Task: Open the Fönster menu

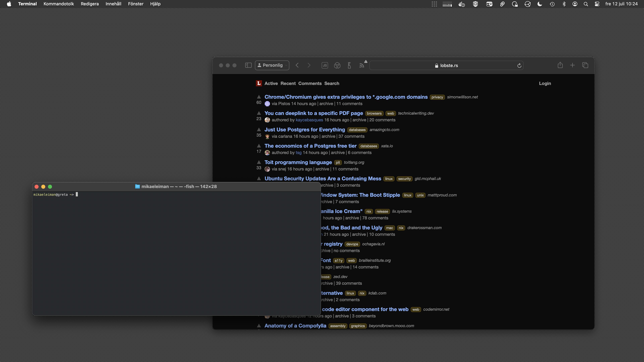Action: tap(136, 4)
